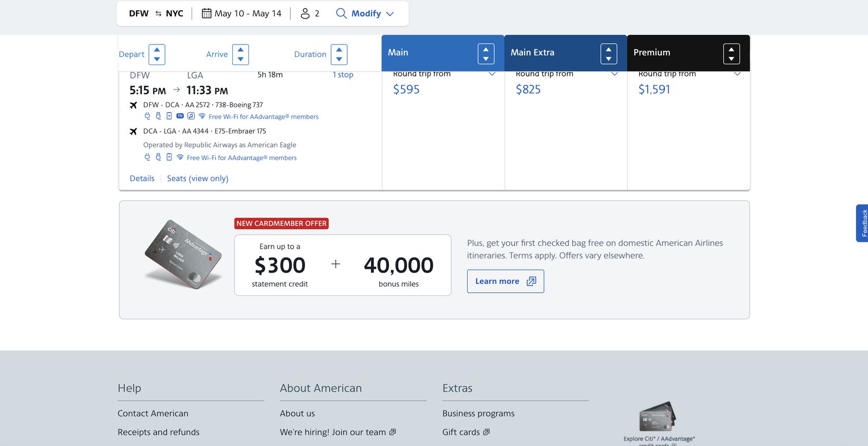Click the USB power icon for DCA - LGA
The width and height of the screenshot is (868, 446).
coord(158,157)
